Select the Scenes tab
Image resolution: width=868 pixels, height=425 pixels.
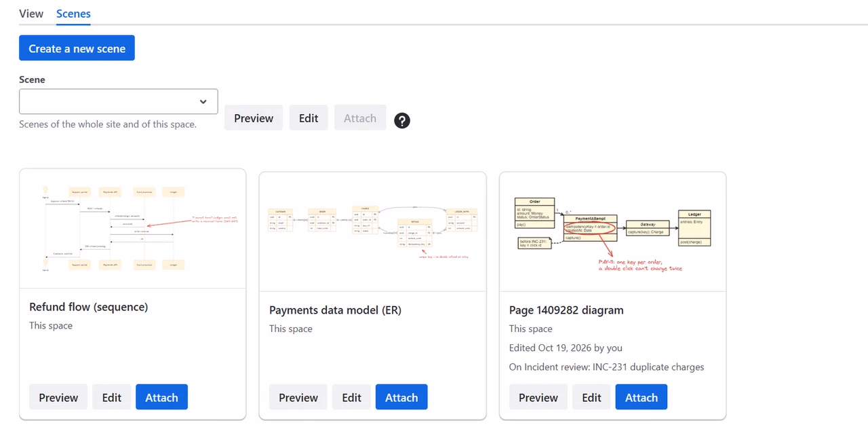point(73,14)
